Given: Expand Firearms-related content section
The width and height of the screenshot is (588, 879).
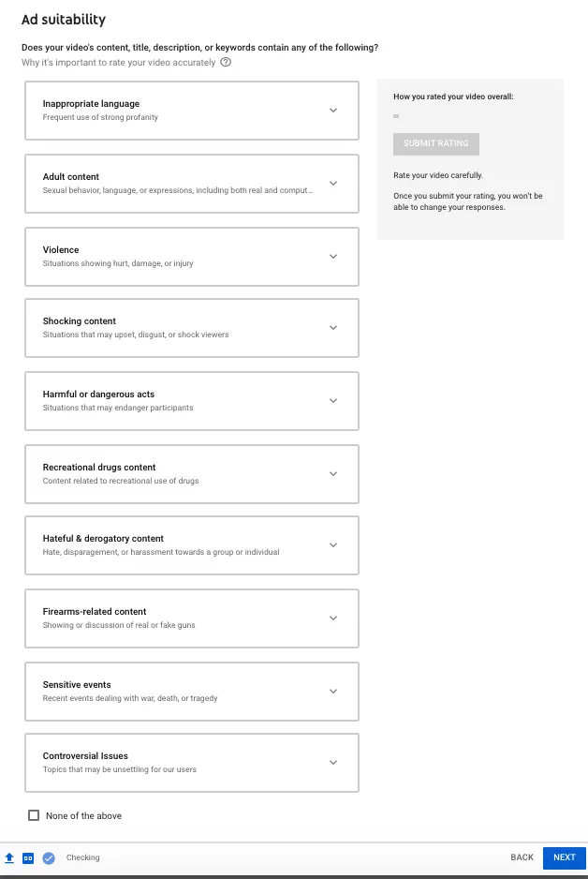Looking at the screenshot, I should [333, 618].
